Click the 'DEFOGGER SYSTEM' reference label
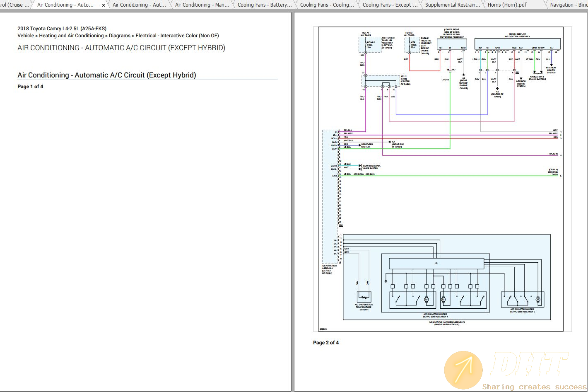 (367, 145)
